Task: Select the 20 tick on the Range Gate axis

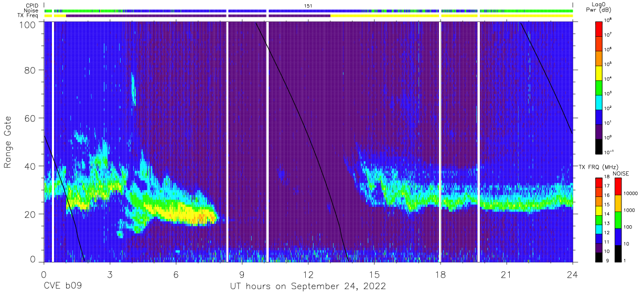Action: [30, 214]
